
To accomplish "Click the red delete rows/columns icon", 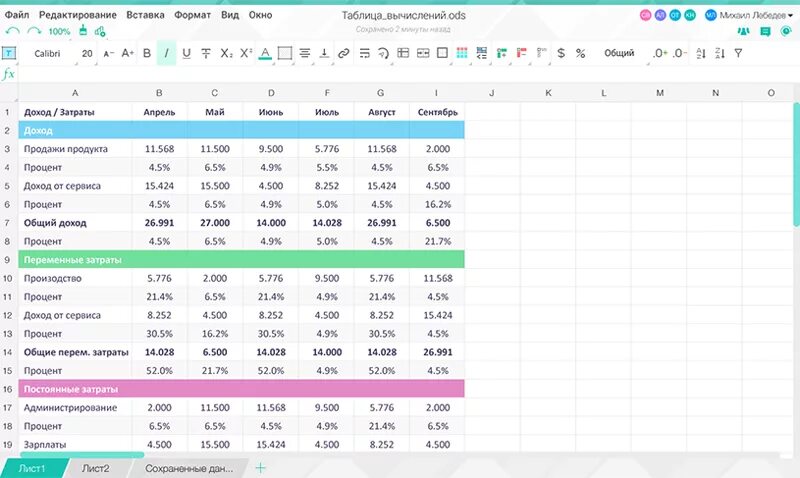I will point(521,53).
